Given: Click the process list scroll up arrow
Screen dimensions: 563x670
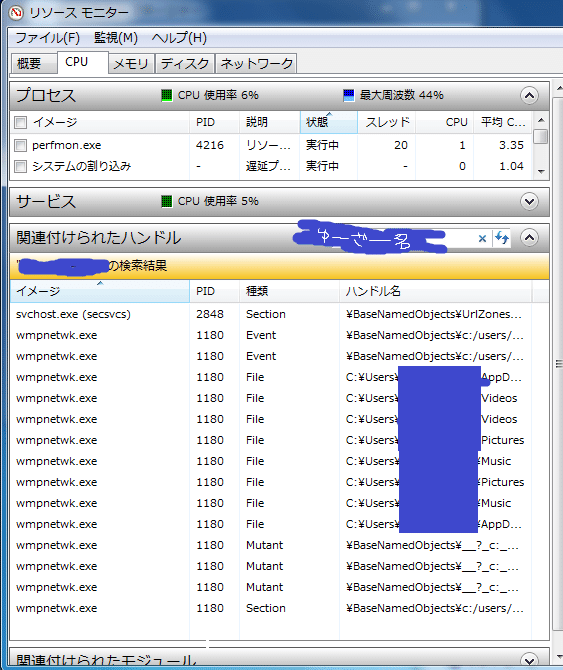Looking at the screenshot, I should click(x=541, y=120).
